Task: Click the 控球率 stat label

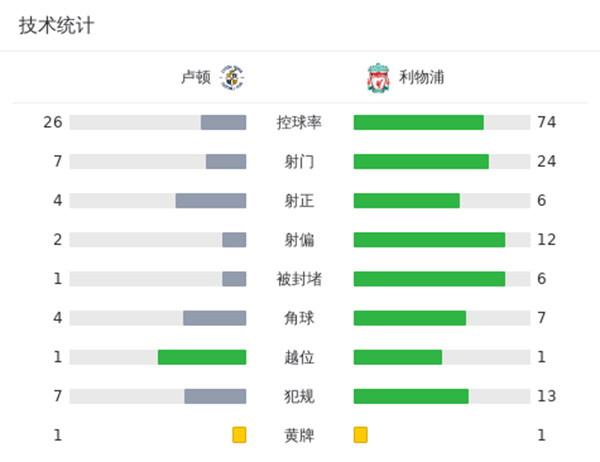Action: coord(299,123)
